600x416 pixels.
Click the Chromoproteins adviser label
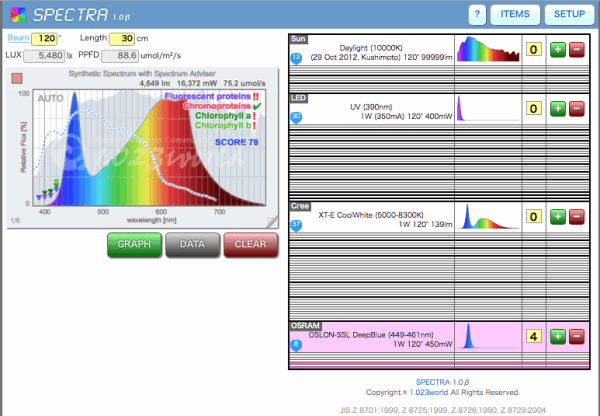tap(217, 106)
